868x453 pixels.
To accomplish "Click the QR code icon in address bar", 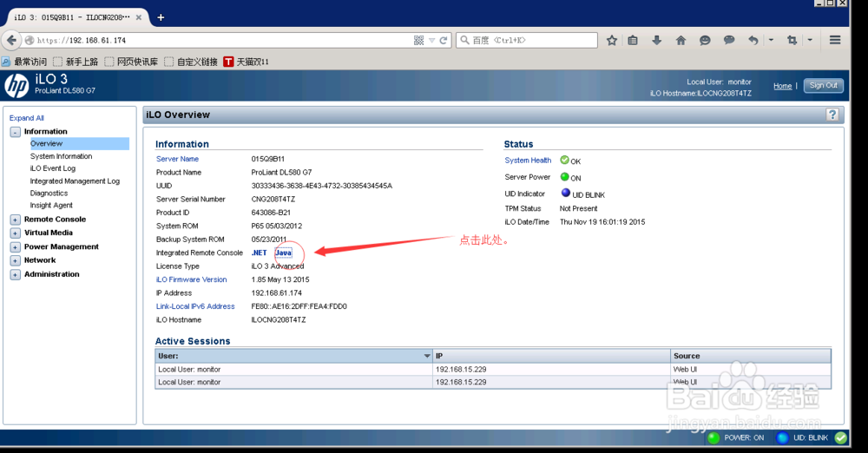I will [418, 41].
